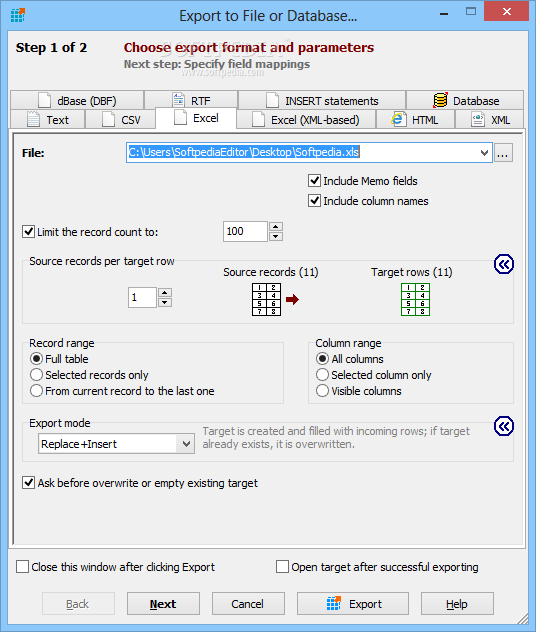The height and width of the screenshot is (632, 536).
Task: Open Help
Action: (x=457, y=603)
